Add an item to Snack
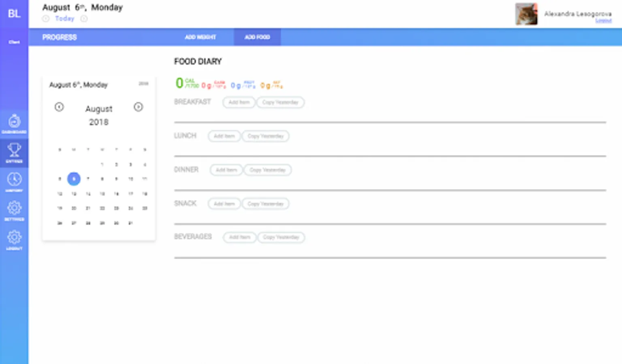Image resolution: width=622 pixels, height=364 pixels. point(224,204)
